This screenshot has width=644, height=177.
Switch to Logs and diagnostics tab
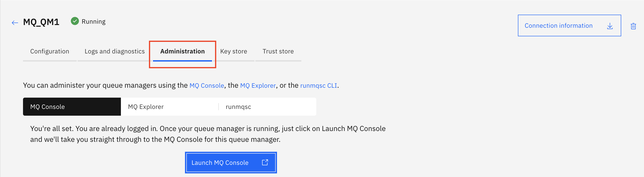pyautogui.click(x=115, y=51)
